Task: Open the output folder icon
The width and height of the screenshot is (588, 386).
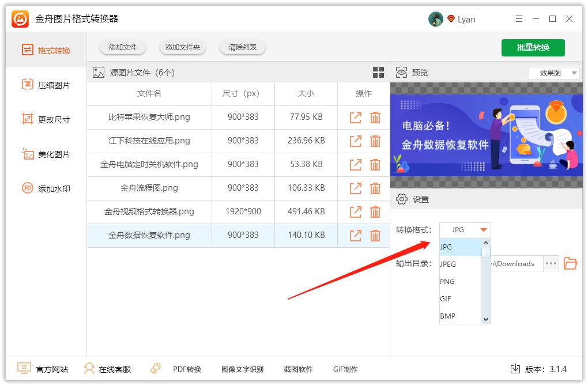Action: [x=570, y=263]
